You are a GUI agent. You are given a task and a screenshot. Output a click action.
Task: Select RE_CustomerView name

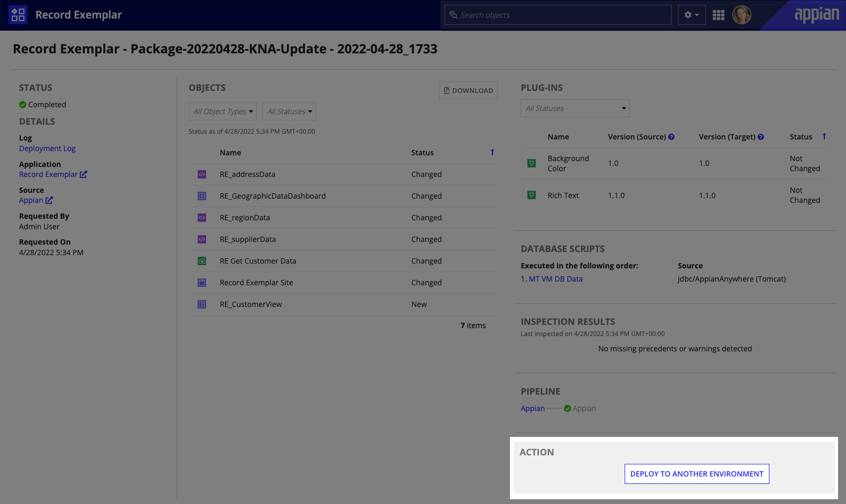click(x=251, y=304)
